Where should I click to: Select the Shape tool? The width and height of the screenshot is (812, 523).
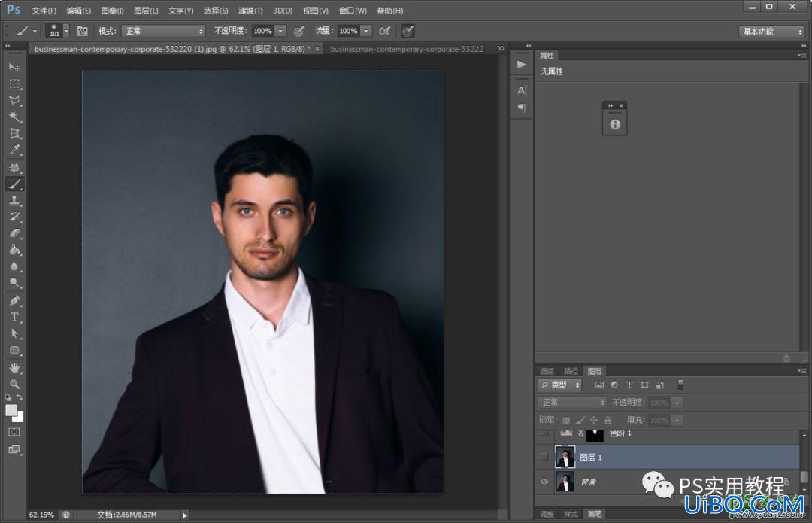coord(14,350)
